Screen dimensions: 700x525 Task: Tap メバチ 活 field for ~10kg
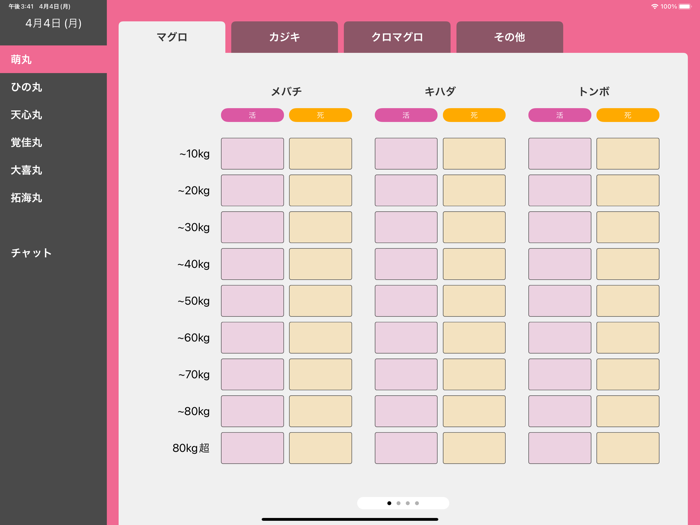click(x=252, y=154)
